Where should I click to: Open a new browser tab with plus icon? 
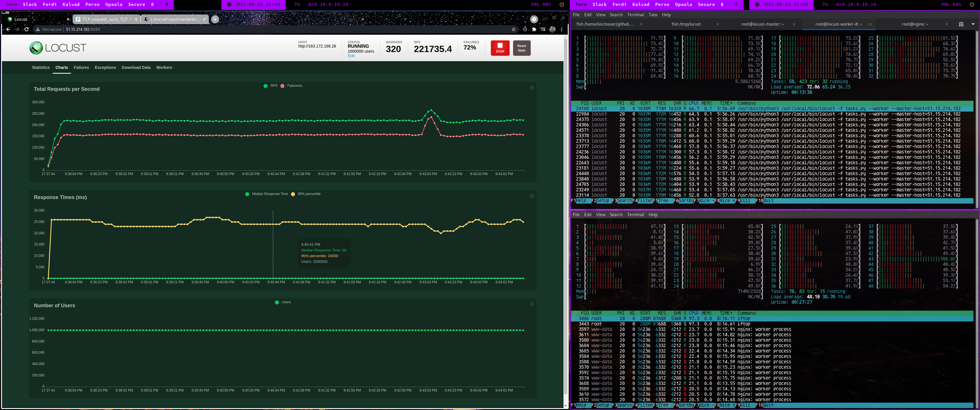(215, 19)
